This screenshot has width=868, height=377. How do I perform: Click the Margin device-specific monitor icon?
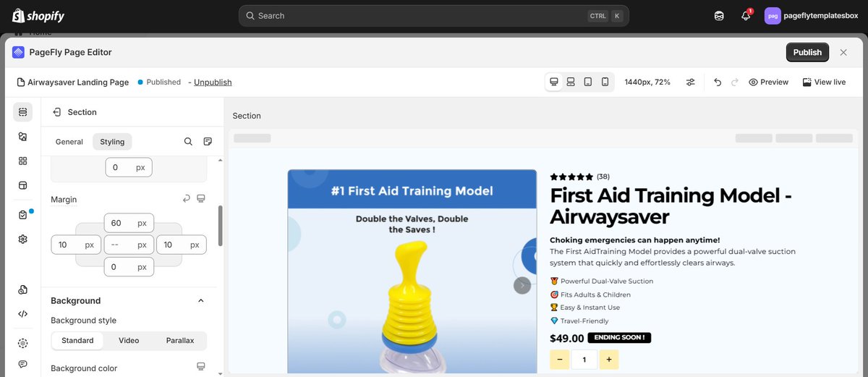(x=201, y=198)
